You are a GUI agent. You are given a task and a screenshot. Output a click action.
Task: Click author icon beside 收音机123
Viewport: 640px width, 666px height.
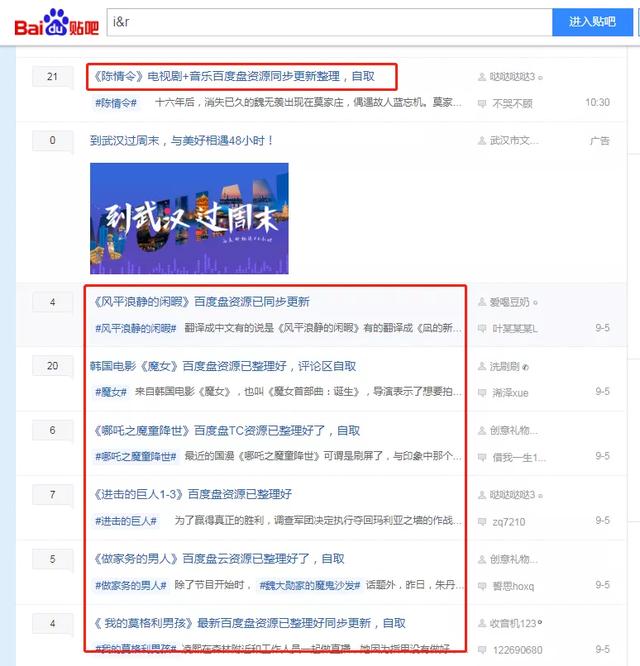[482, 624]
